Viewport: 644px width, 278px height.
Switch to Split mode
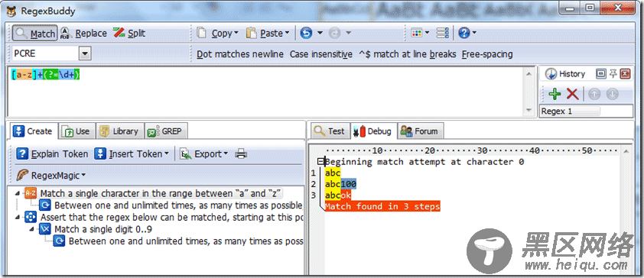coord(129,33)
